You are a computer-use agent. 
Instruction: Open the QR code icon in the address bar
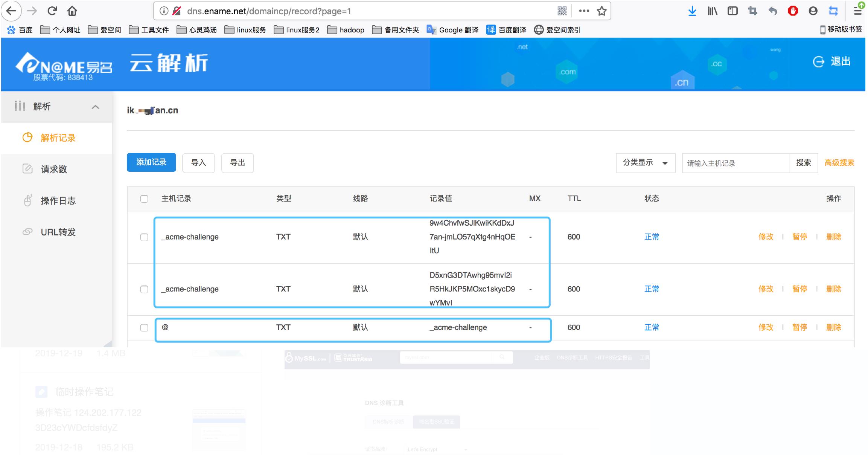pos(562,11)
